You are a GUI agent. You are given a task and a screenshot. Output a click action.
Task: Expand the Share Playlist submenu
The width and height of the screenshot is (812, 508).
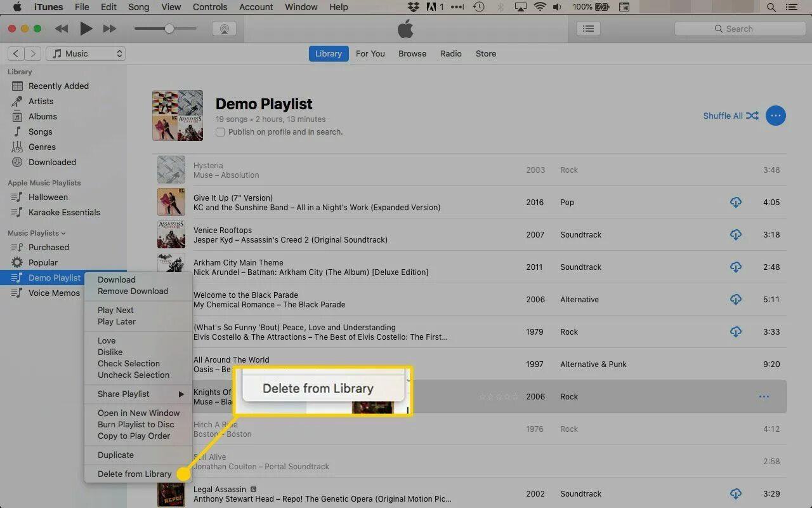click(x=138, y=394)
